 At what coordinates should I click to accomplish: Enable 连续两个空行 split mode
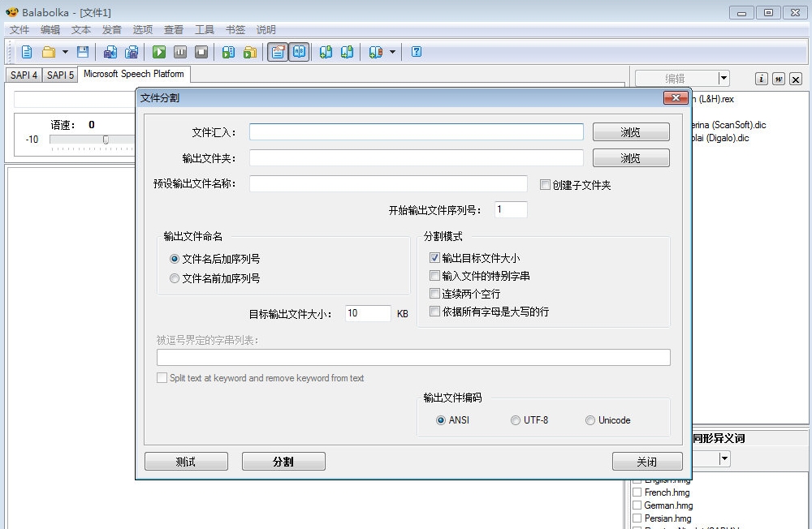(434, 294)
